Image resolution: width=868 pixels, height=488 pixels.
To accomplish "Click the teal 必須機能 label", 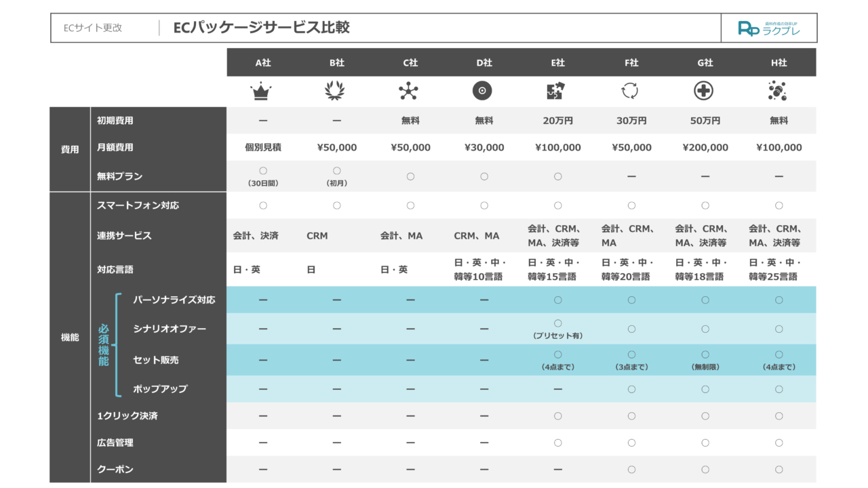I will pyautogui.click(x=103, y=345).
